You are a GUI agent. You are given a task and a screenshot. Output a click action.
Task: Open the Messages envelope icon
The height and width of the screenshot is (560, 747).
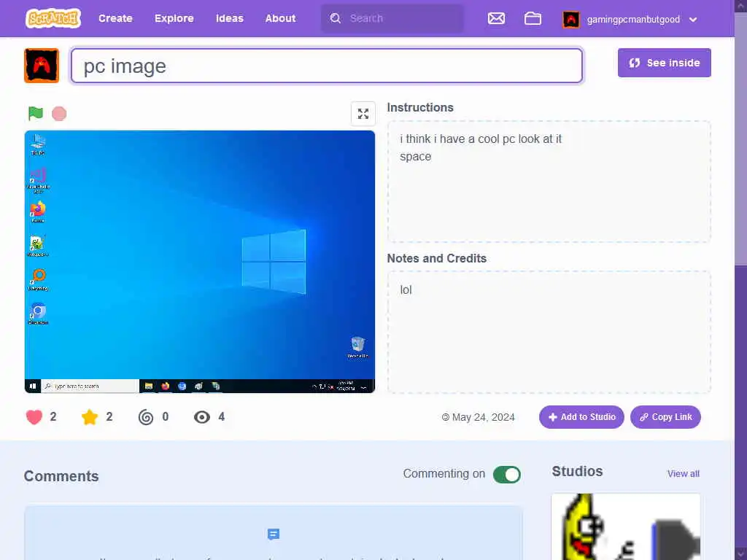(496, 18)
